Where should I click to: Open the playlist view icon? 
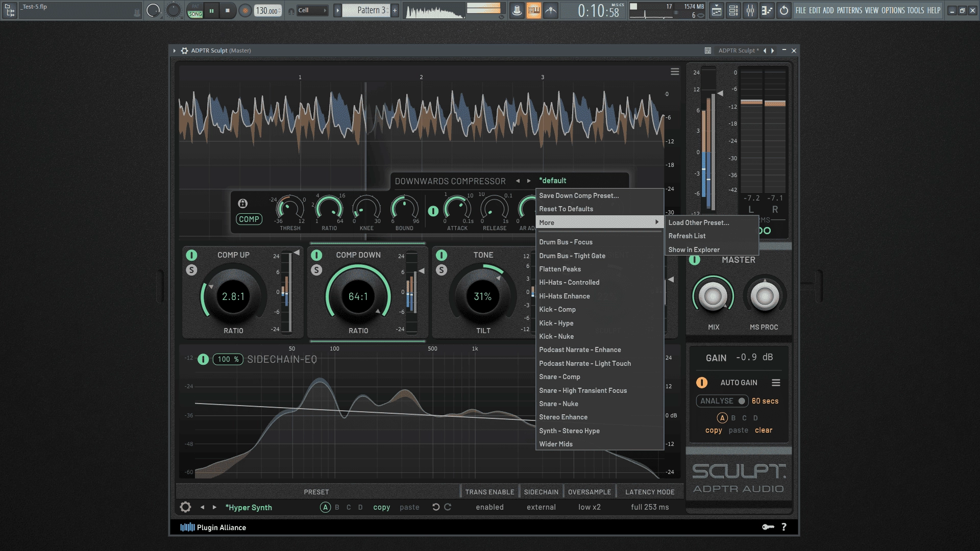[717, 10]
